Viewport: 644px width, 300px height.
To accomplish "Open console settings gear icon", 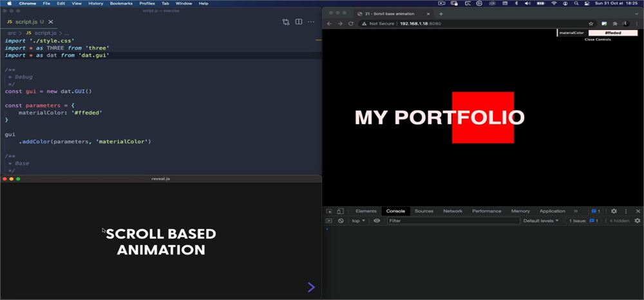I will [x=638, y=221].
